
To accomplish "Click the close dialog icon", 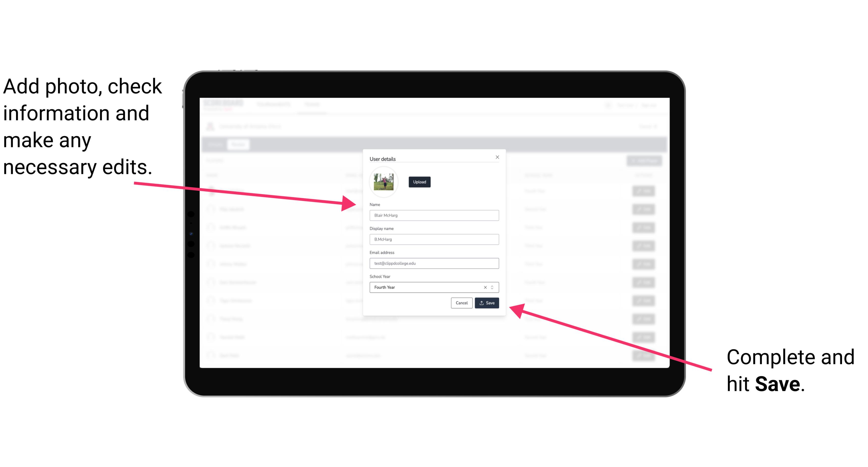I will click(x=497, y=157).
